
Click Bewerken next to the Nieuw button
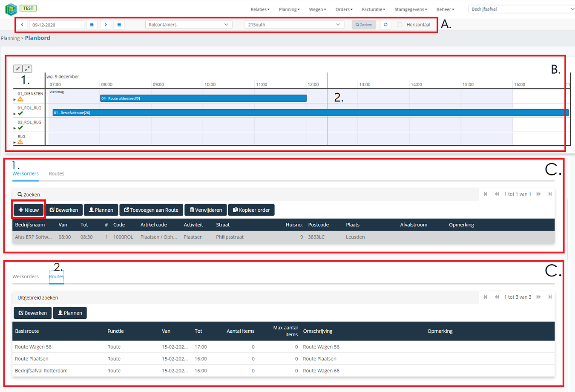[x=64, y=210]
